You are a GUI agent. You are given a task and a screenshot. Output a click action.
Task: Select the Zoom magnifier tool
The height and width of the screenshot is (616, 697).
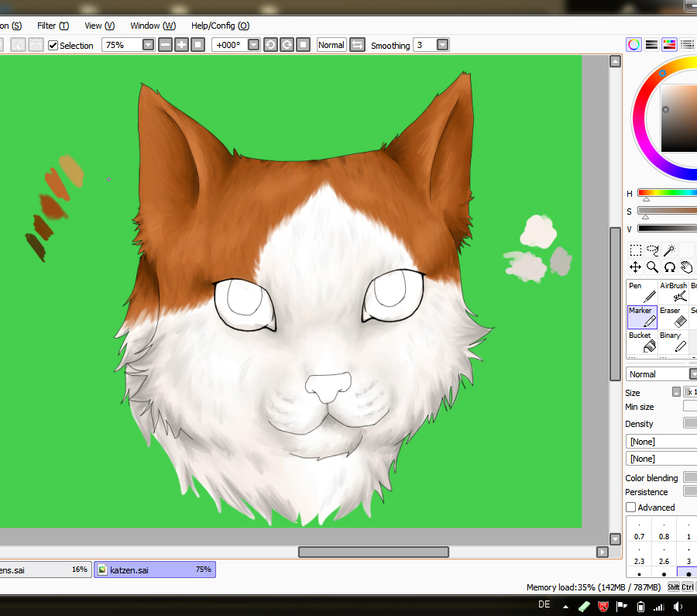point(653,267)
